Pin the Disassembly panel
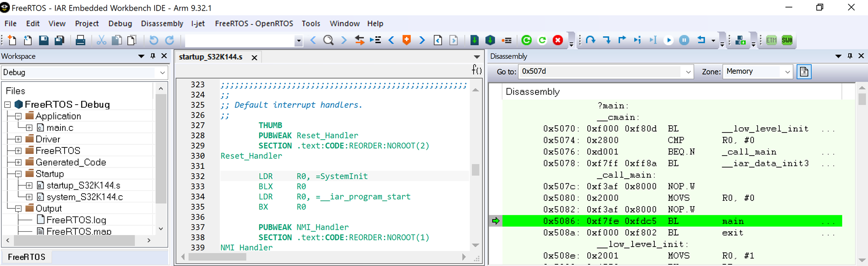 tap(850, 56)
